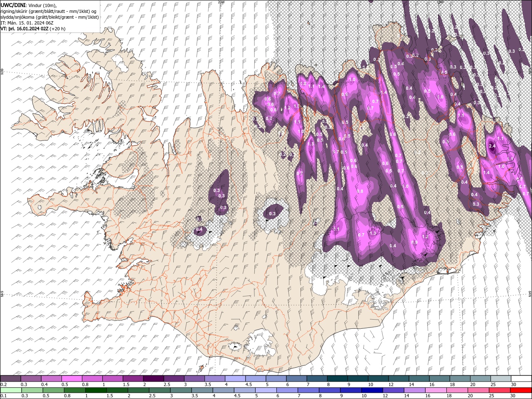Pick bottom-row blue swatch labeled 9
The image size is (532, 399).
click(x=351, y=390)
